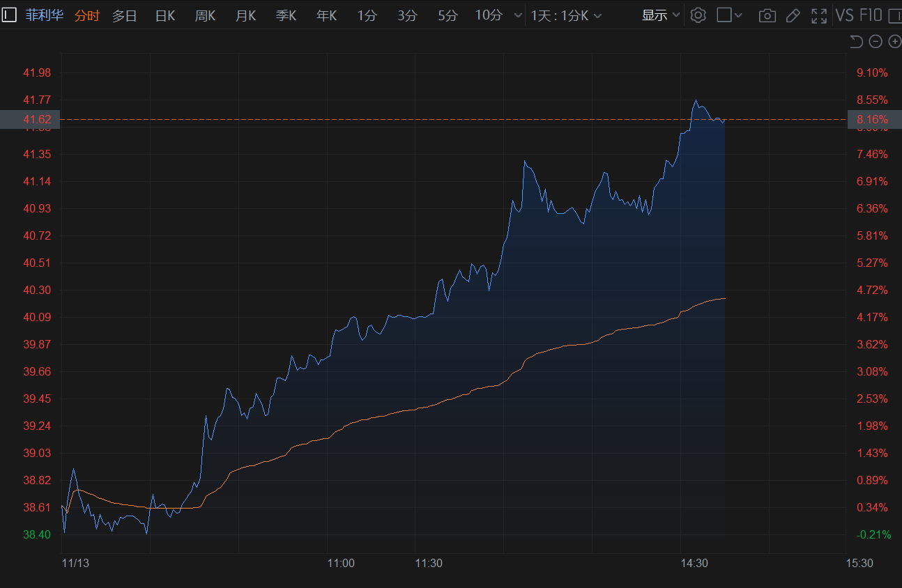Select the 10分 minute interval
902x588 pixels.
[x=489, y=15]
